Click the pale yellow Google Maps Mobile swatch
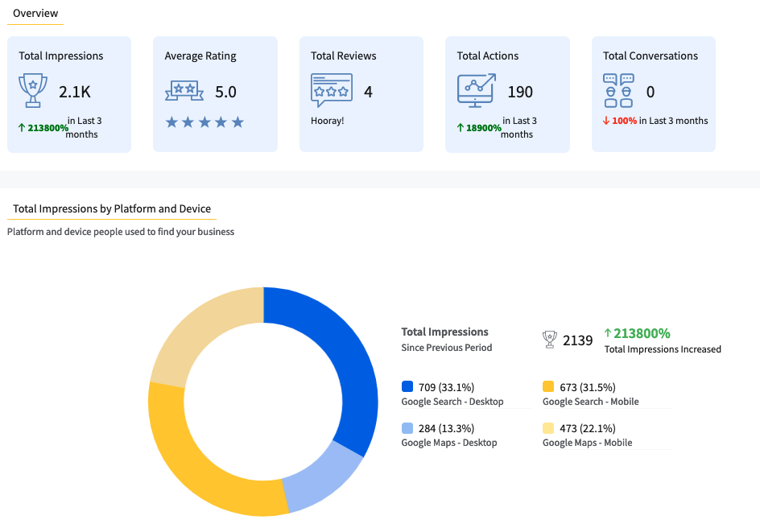Image resolution: width=760 pixels, height=532 pixels. (548, 428)
